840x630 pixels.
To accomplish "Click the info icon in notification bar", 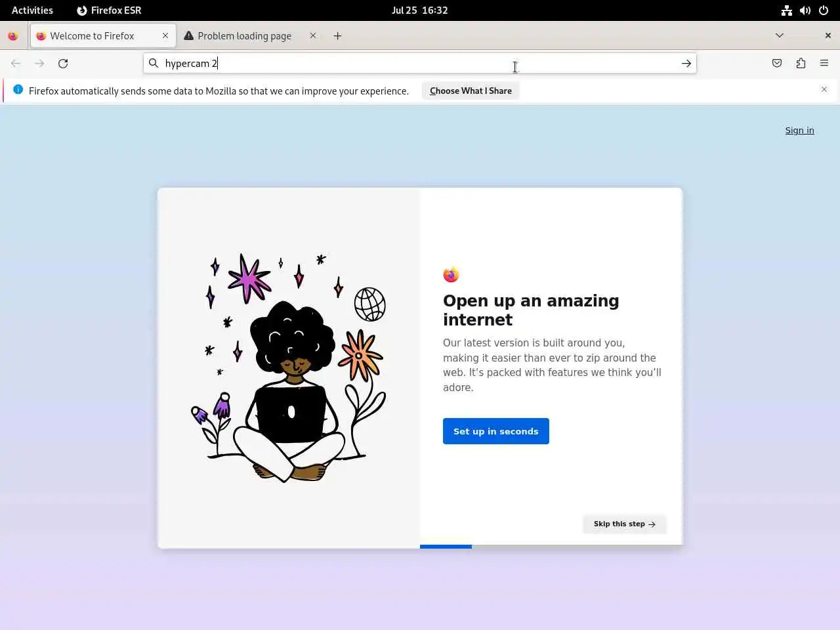I will pyautogui.click(x=18, y=90).
